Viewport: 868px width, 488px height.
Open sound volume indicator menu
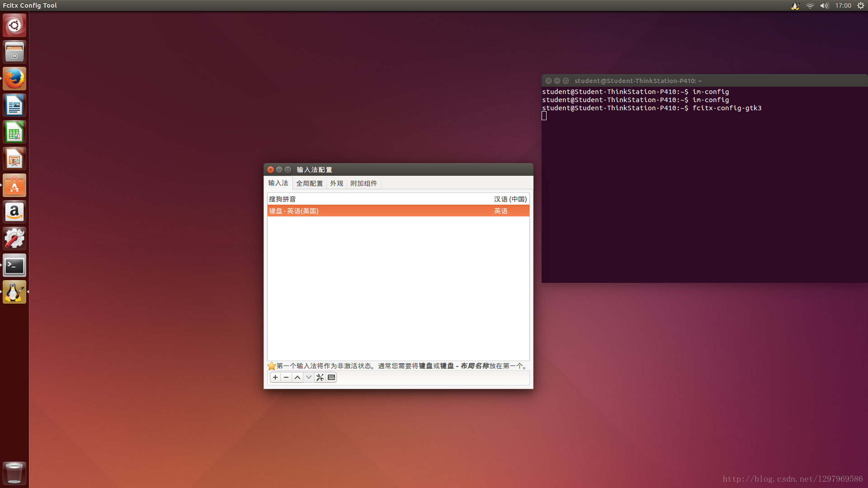[825, 5]
